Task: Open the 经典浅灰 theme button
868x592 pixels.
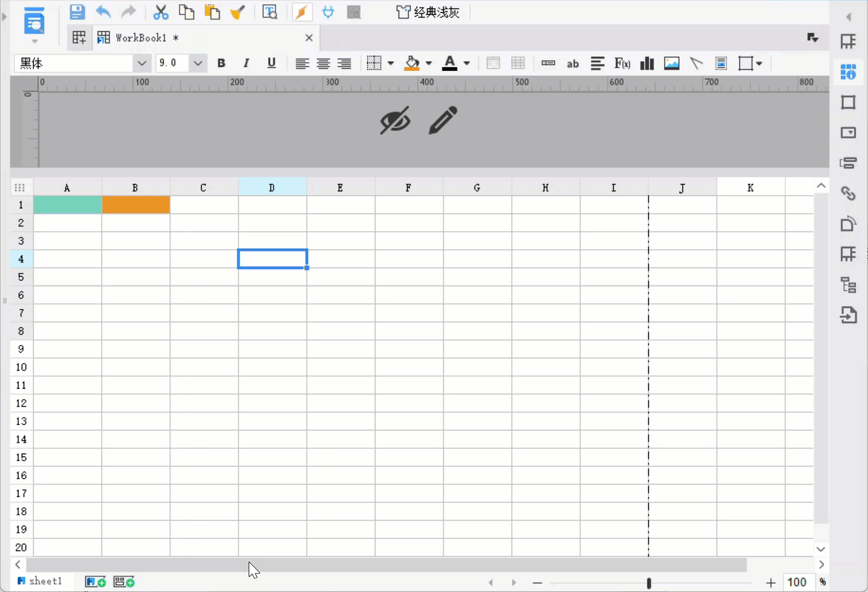Action: pos(428,12)
